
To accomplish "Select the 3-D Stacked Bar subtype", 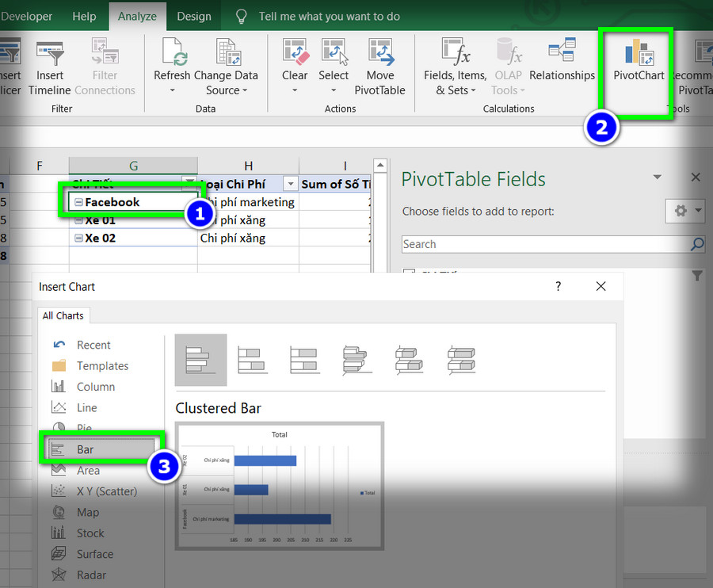I will (410, 360).
